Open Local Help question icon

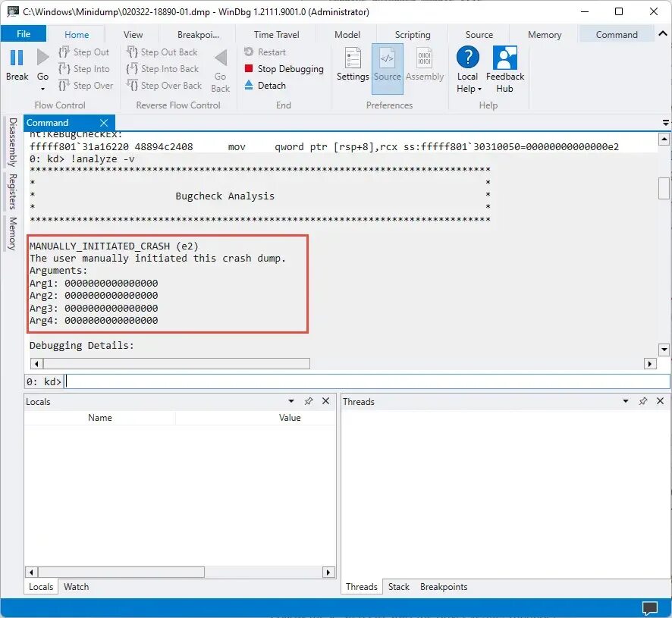(x=467, y=57)
